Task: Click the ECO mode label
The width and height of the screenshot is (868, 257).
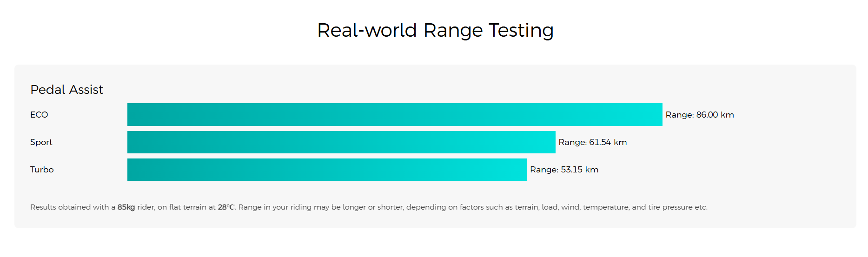Action: (x=39, y=115)
